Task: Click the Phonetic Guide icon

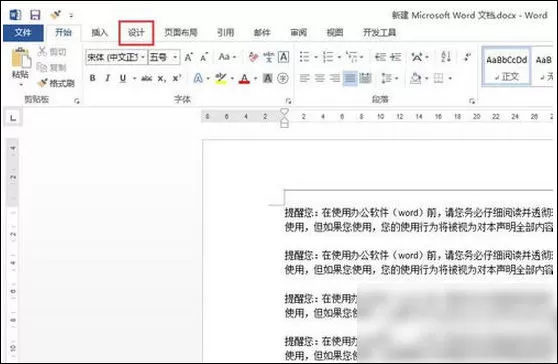Action: 269,57
